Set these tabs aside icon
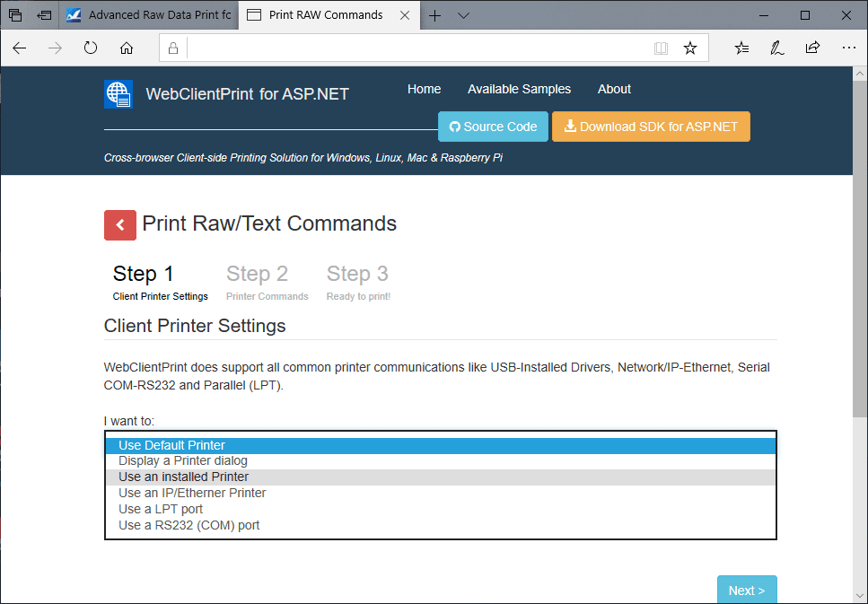Viewport: 868px width, 604px height. (x=44, y=15)
